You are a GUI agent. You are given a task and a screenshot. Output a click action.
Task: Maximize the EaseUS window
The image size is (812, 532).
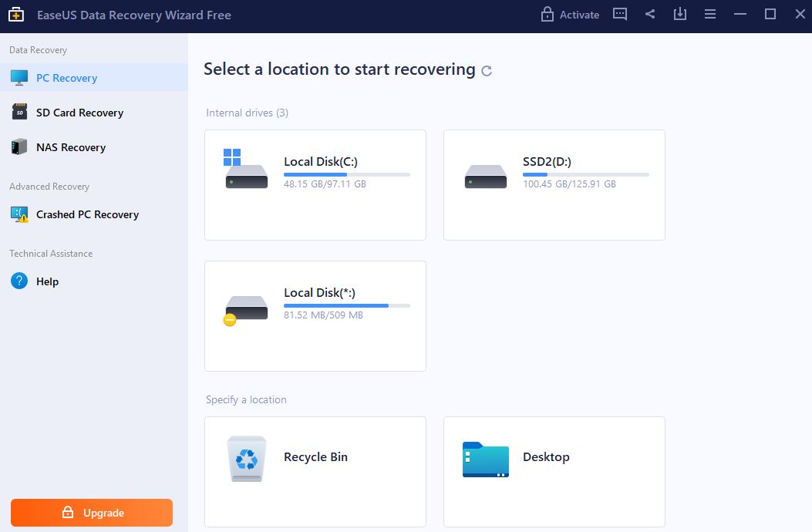pyautogui.click(x=770, y=15)
